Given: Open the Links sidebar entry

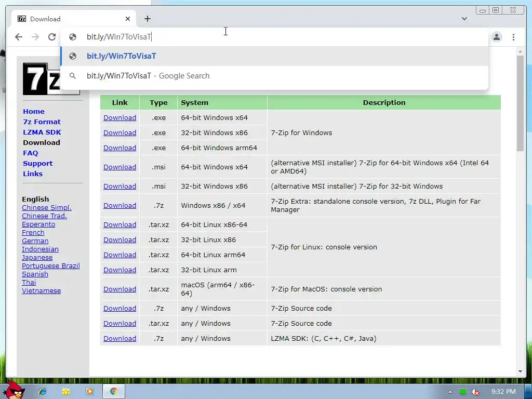Looking at the screenshot, I should [x=33, y=174].
